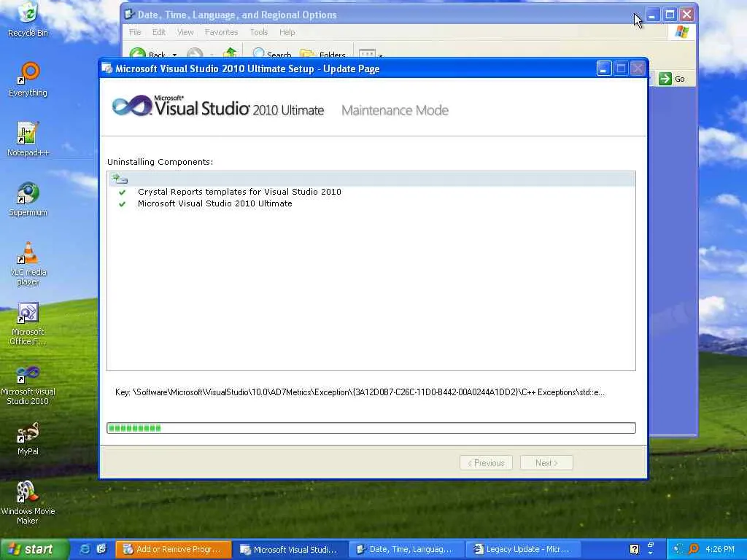The width and height of the screenshot is (747, 560).
Task: Open the Help menu in Regional Options window
Action: coord(287,32)
